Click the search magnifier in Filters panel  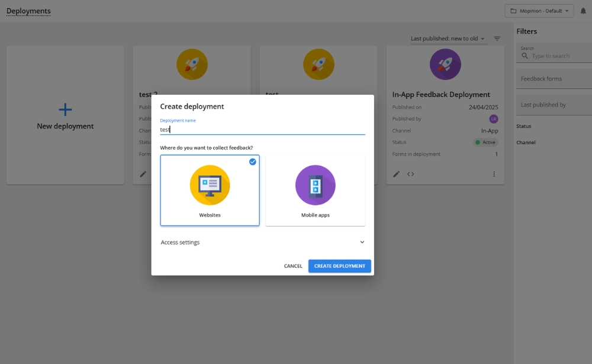tap(525, 56)
